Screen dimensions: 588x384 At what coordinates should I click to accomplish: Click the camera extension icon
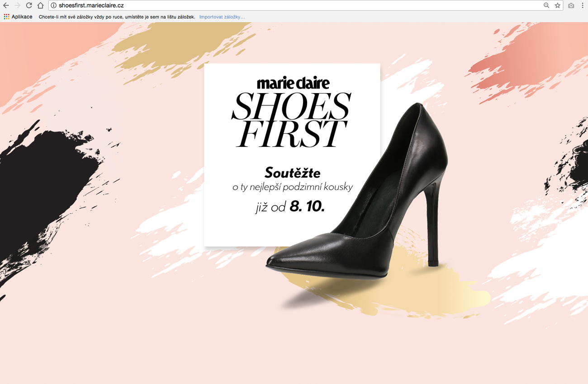click(571, 5)
